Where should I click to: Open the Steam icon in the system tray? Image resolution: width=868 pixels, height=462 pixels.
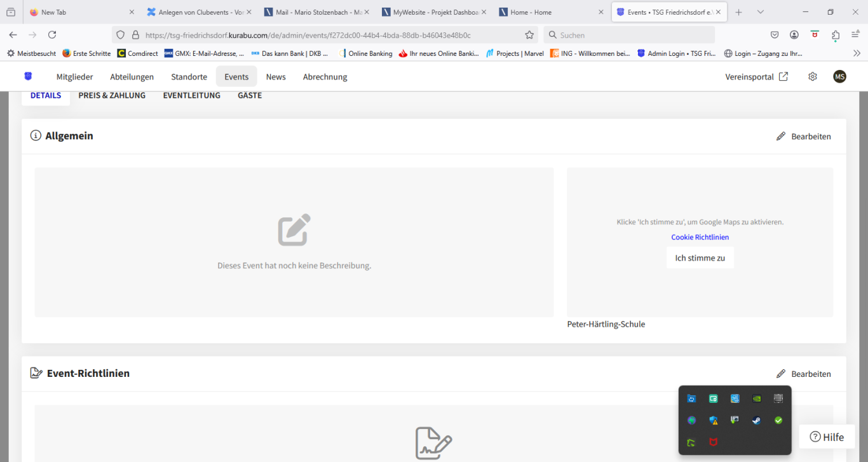[x=756, y=420]
